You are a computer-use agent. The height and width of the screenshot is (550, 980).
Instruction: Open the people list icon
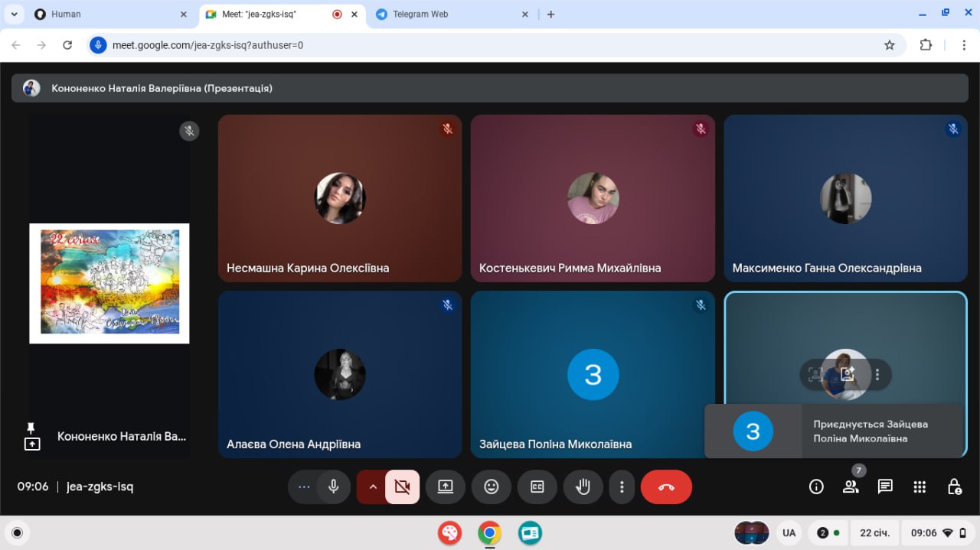(851, 487)
